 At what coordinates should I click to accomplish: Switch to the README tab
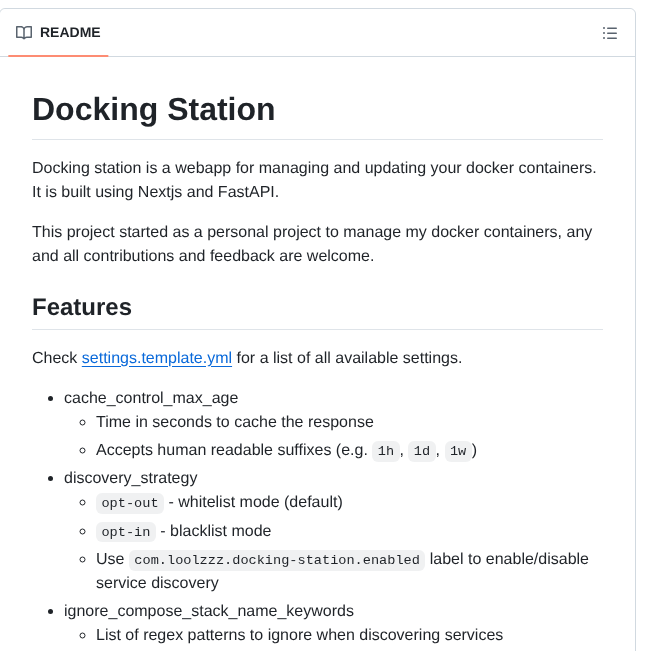click(69, 32)
